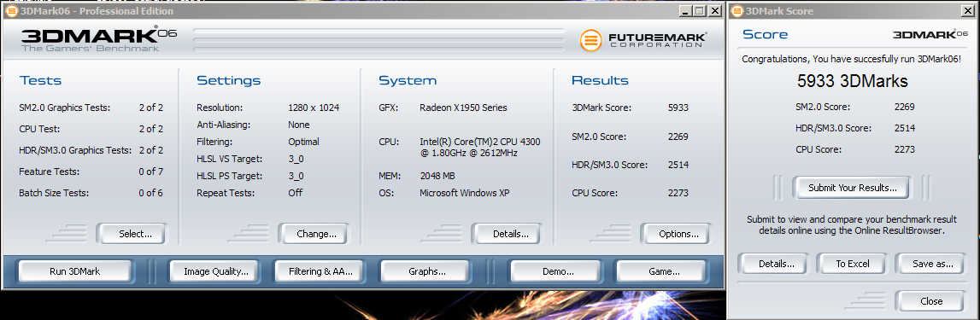
Task: Click the SM2.0 Score 2269 in Results panel
Action: point(678,137)
